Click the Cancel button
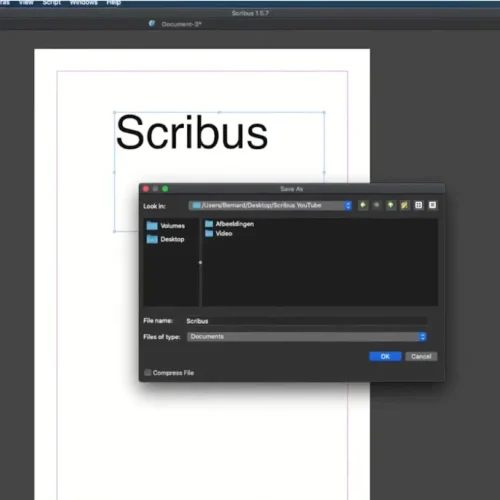This screenshot has width=500, height=500. [x=421, y=356]
